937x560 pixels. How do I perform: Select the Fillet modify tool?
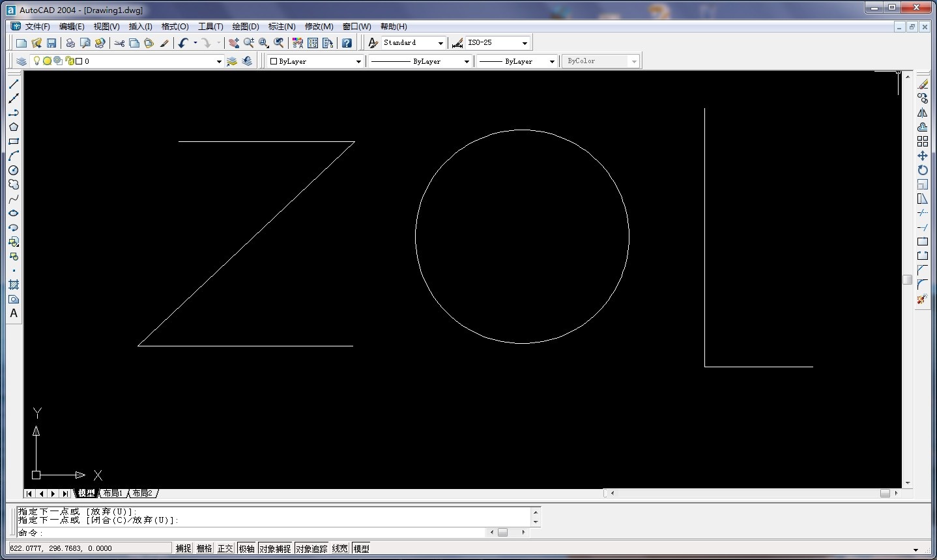(x=923, y=285)
